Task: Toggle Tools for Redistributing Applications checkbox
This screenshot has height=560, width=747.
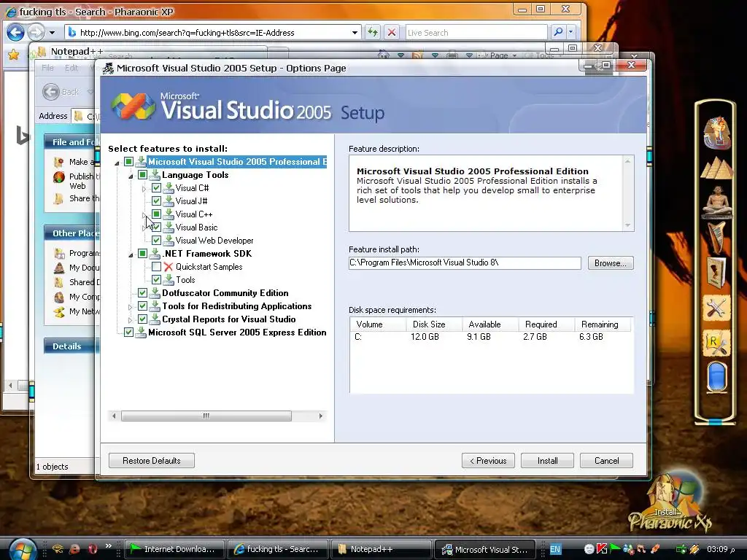Action: [142, 306]
